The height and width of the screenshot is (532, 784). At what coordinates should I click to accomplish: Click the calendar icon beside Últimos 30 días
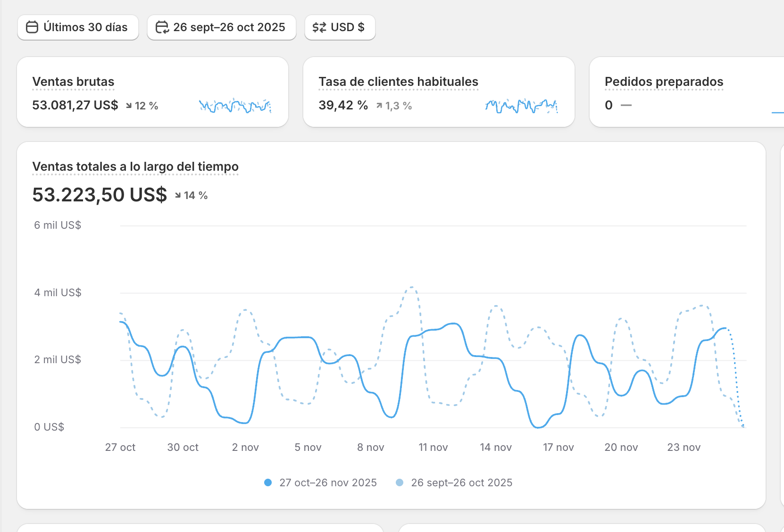(x=32, y=27)
